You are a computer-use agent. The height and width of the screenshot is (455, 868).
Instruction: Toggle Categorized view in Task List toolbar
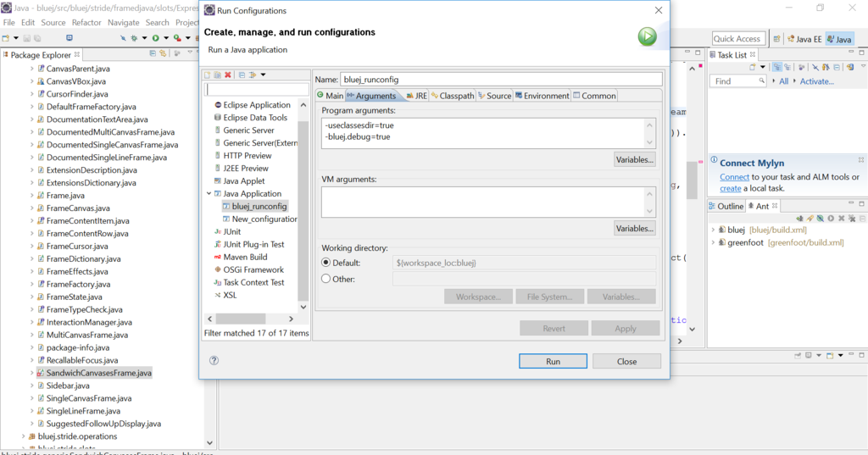click(x=777, y=67)
